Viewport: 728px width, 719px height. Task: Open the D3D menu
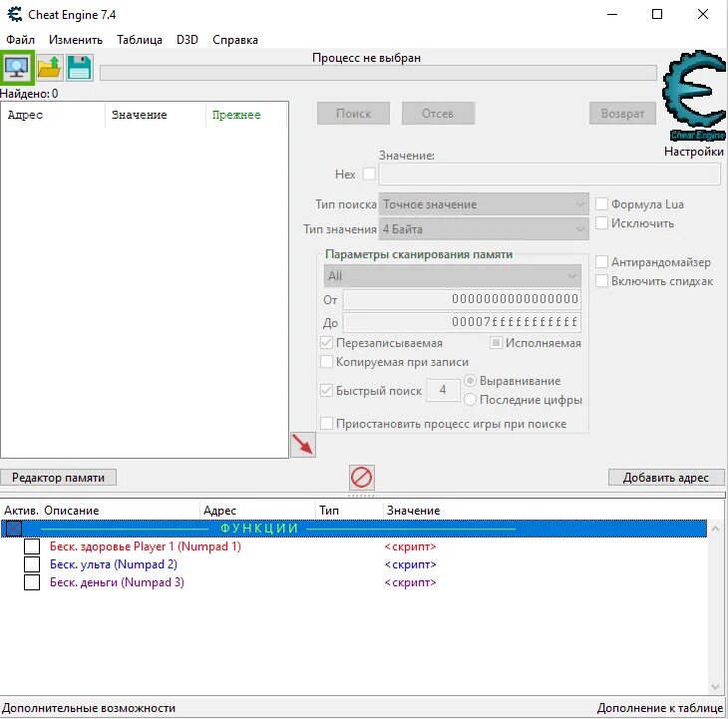(187, 40)
